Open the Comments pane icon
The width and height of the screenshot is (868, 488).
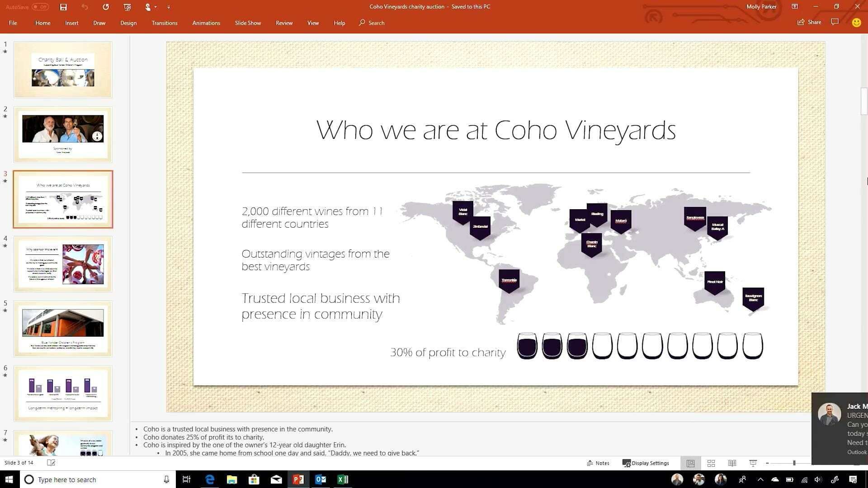835,22
